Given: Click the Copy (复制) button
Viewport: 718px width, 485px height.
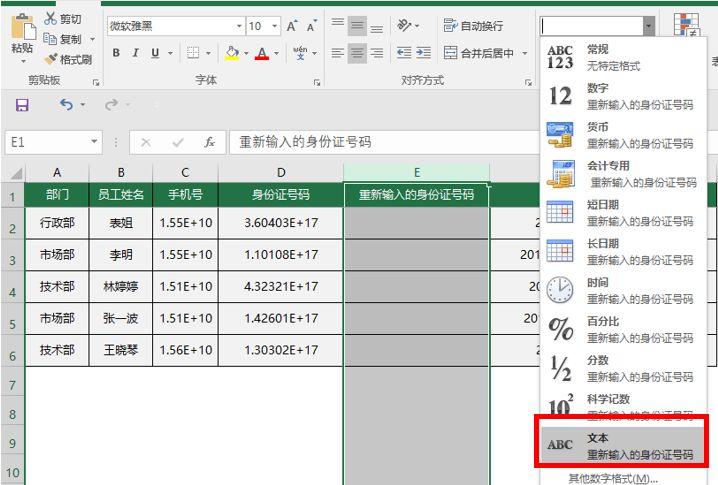Looking at the screenshot, I should [63, 39].
